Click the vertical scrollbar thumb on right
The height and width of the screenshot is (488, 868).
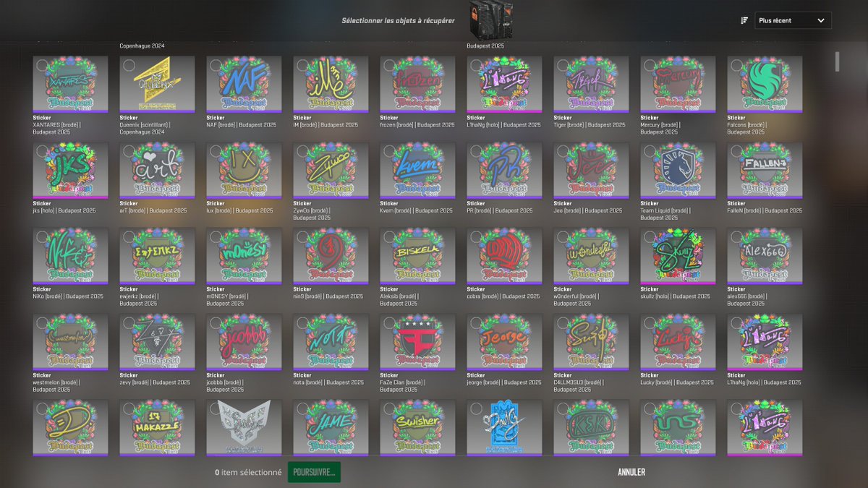click(837, 61)
